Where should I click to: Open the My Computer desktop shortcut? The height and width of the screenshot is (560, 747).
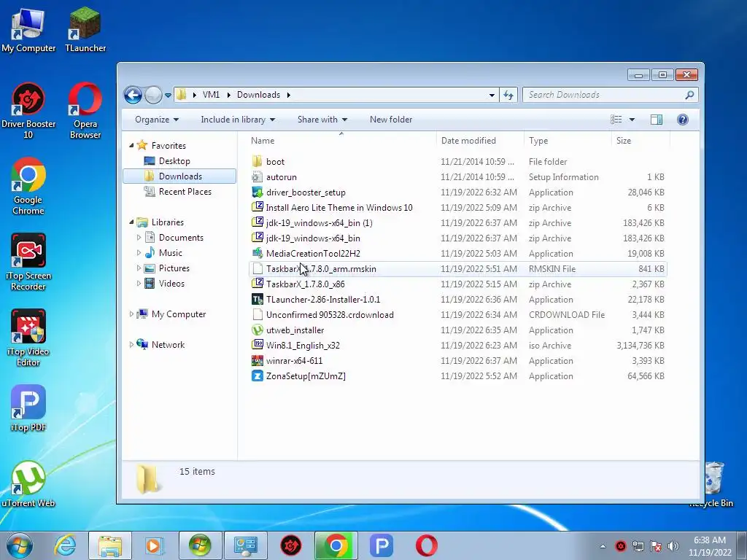click(28, 30)
